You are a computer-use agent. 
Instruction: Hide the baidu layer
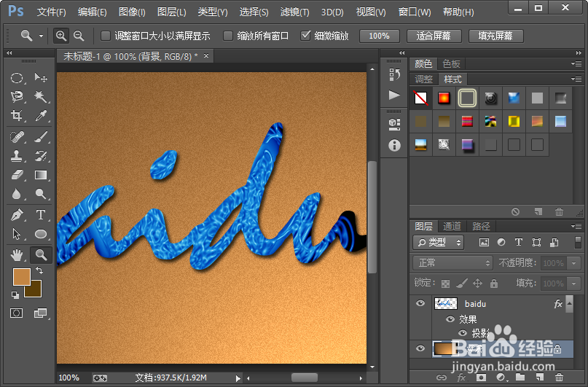[x=420, y=303]
